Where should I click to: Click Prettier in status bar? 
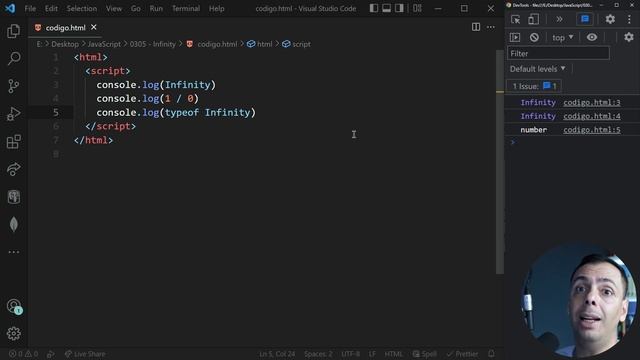point(462,353)
